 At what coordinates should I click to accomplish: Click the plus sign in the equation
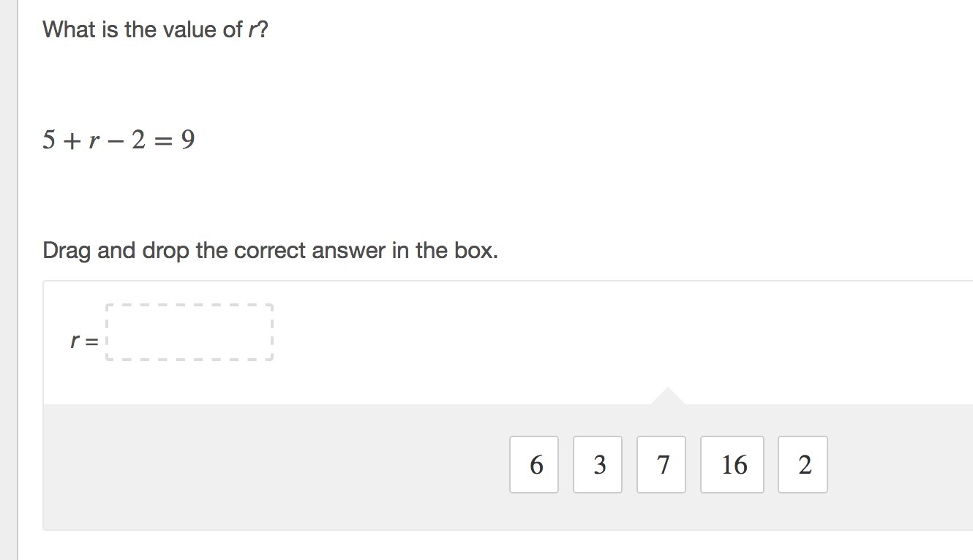point(72,140)
